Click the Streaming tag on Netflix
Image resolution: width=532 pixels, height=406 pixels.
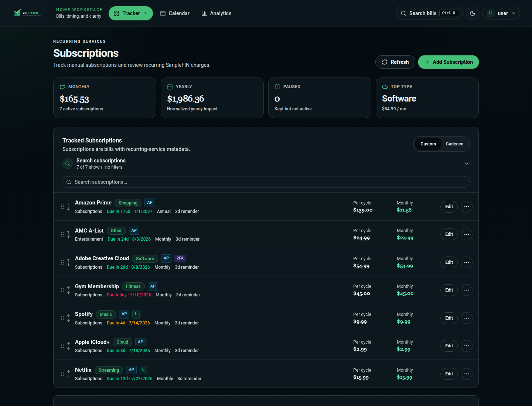pyautogui.click(x=109, y=370)
